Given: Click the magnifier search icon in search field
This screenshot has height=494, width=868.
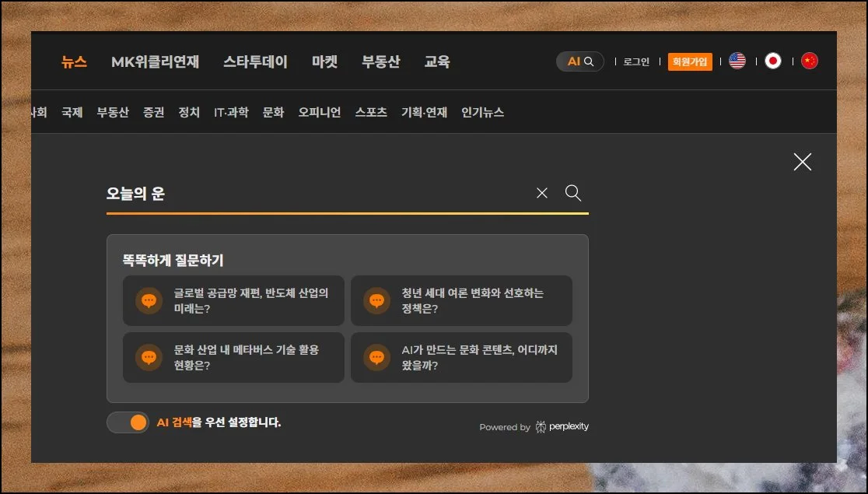Looking at the screenshot, I should [x=573, y=194].
